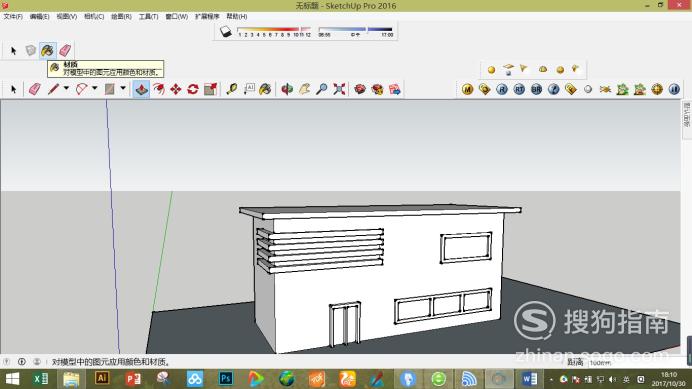Open Adobe Illustrator from the taskbar

click(x=102, y=378)
